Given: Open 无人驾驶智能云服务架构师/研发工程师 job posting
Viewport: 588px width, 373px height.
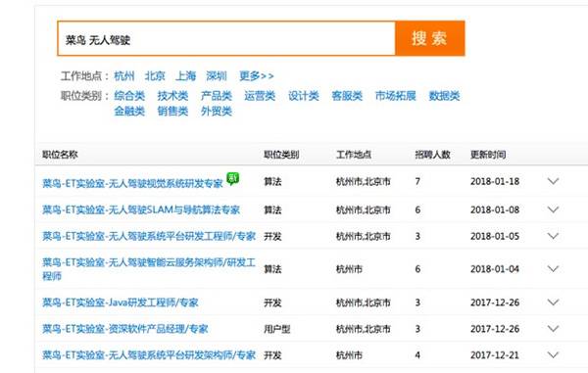Looking at the screenshot, I should 149,269.
